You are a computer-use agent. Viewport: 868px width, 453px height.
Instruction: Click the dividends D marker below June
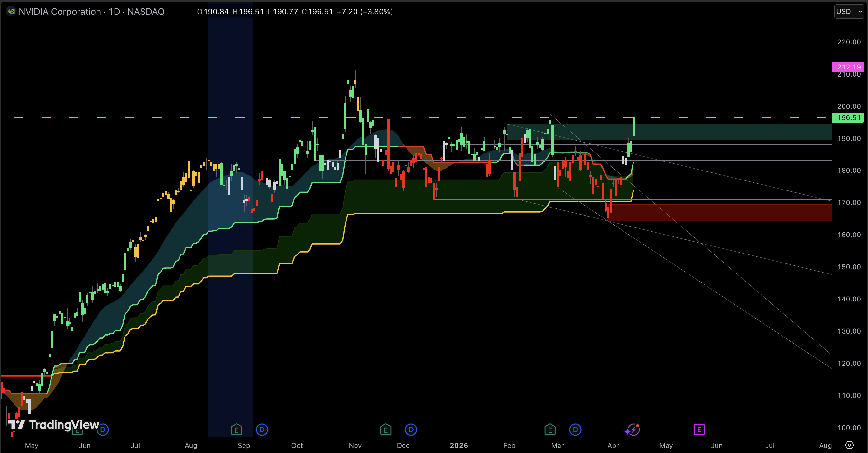[x=103, y=430]
